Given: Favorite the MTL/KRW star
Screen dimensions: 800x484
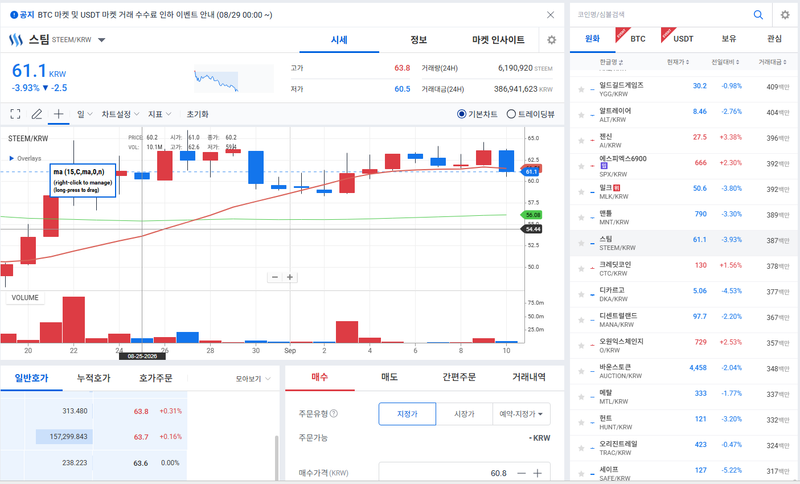Looking at the screenshot, I should click(581, 397).
